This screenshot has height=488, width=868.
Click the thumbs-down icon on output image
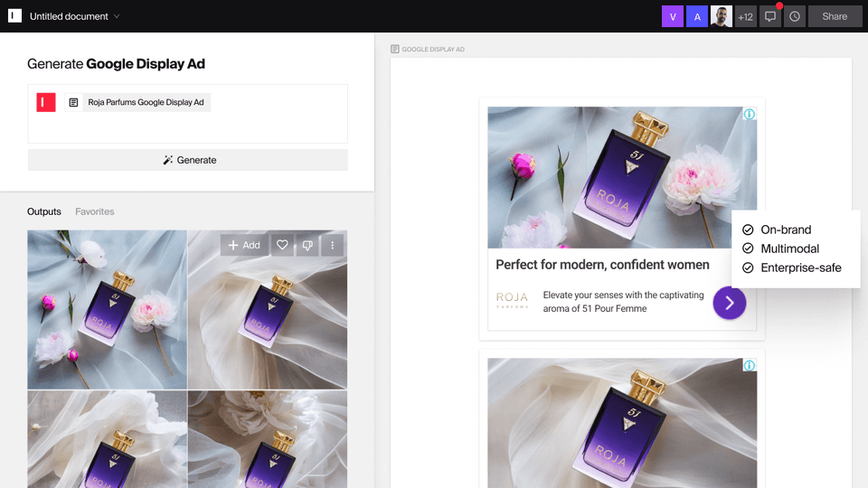click(x=307, y=245)
